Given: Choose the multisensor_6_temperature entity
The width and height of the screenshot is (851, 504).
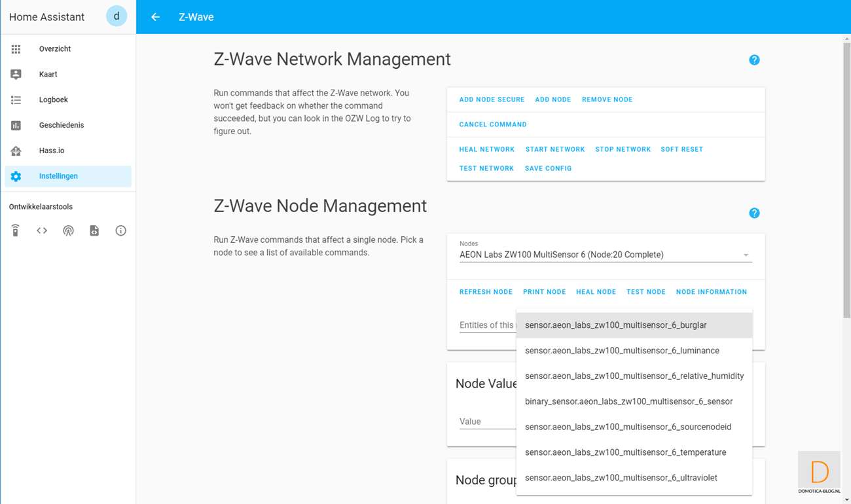Looking at the screenshot, I should pyautogui.click(x=634, y=452).
